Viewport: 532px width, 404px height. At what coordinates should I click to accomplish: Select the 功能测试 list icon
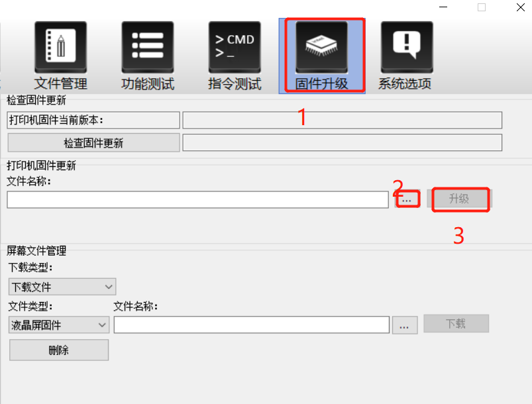(148, 47)
